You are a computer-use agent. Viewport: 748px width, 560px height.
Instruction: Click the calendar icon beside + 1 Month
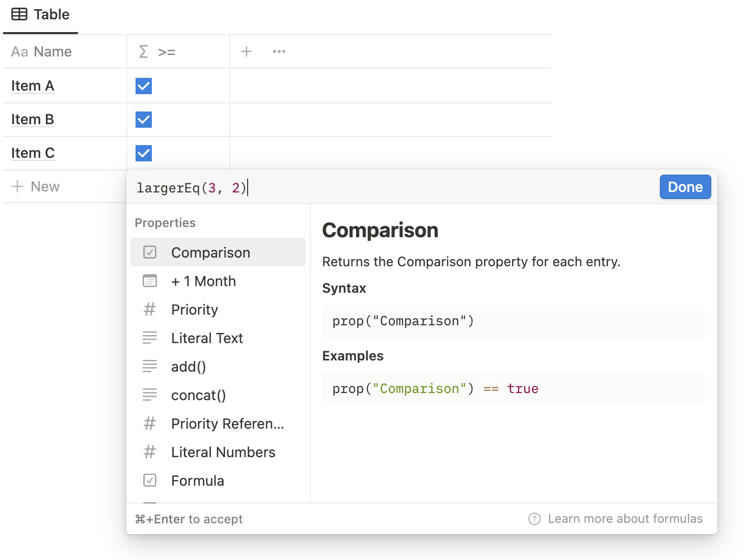pyautogui.click(x=150, y=281)
